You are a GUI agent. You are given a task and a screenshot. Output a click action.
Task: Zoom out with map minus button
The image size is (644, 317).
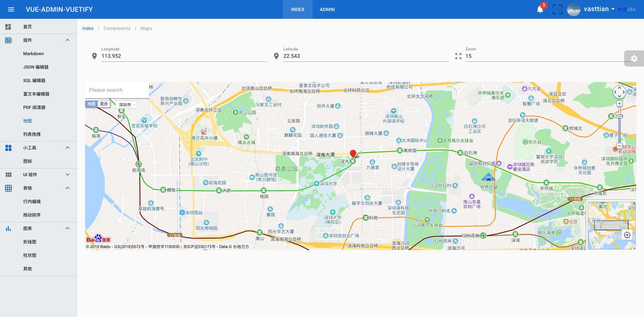click(619, 146)
